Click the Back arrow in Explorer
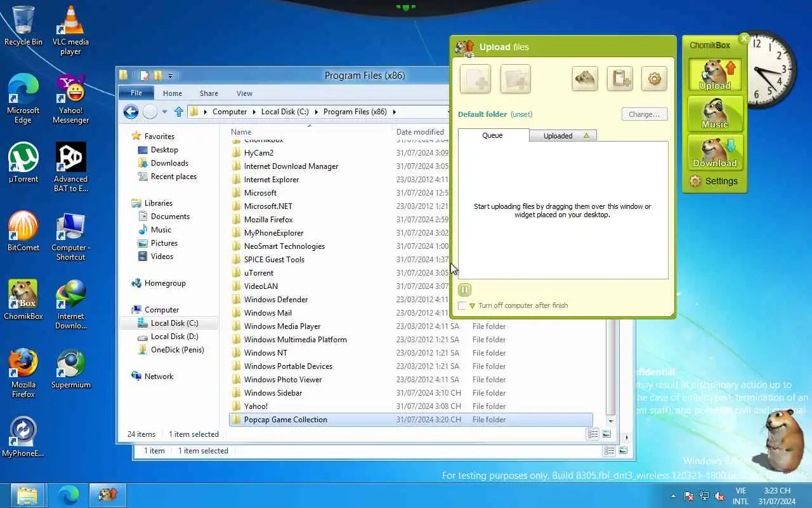The width and height of the screenshot is (812, 508). 131,112
